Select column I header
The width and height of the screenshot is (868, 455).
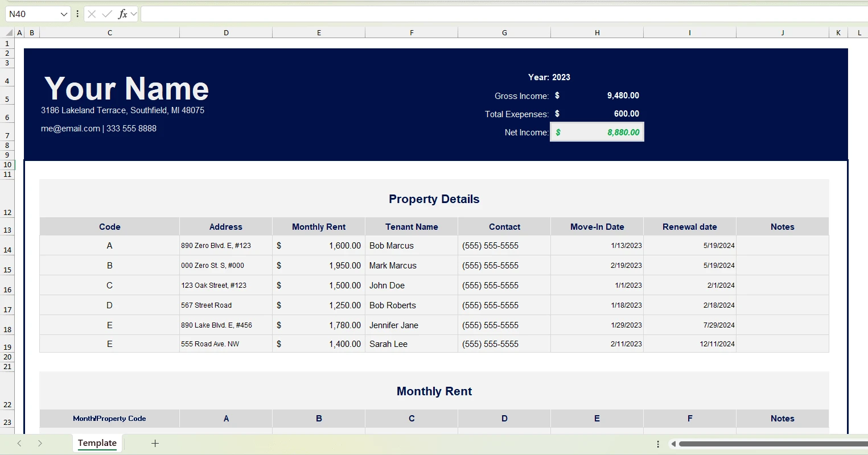pyautogui.click(x=690, y=33)
